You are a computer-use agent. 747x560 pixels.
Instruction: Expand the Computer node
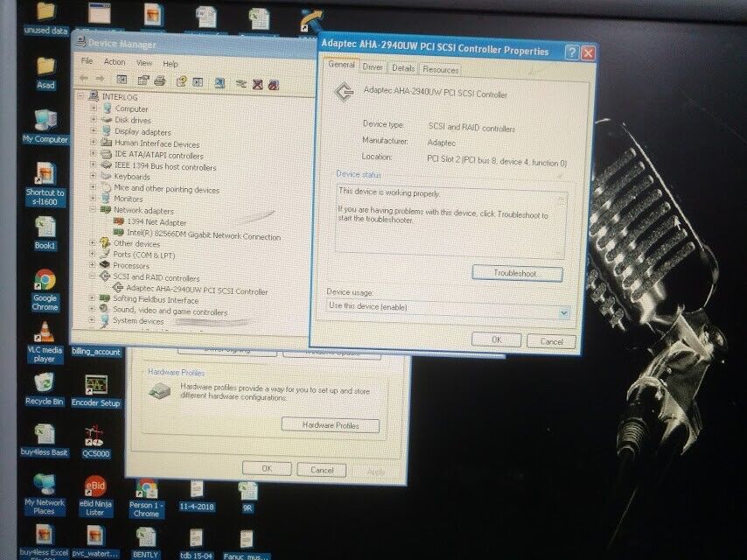pos(94,108)
